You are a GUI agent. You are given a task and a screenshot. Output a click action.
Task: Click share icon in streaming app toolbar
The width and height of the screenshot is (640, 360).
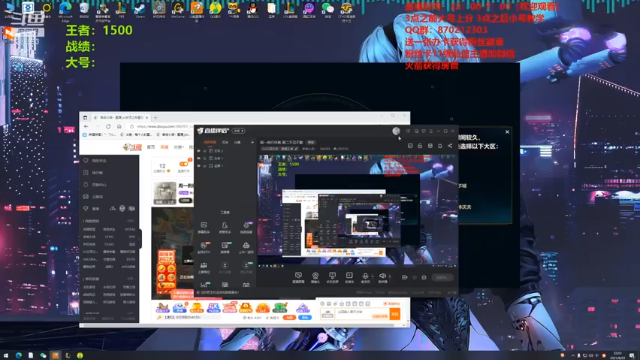pos(450,146)
